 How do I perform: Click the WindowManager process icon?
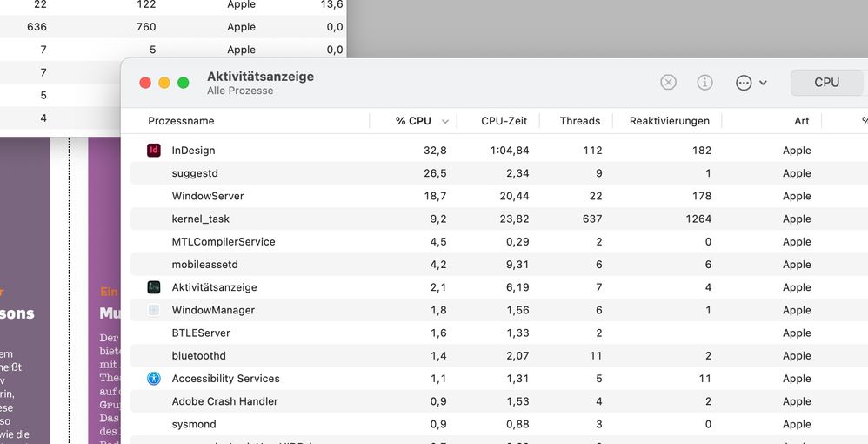154,310
